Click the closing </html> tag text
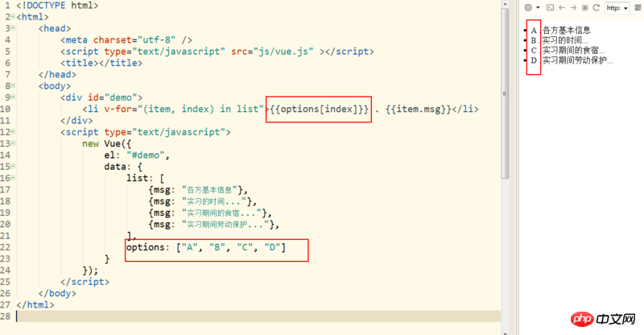 35,304
